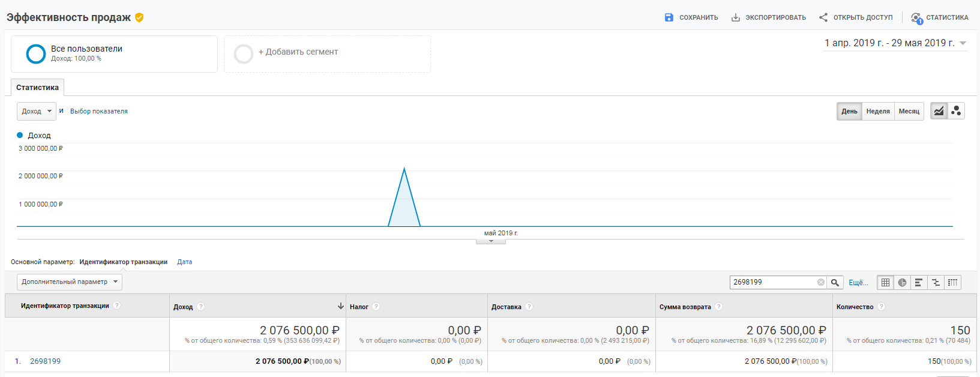Viewport: 980px width, 377px height.
Task: Select the День granularity button
Action: click(849, 111)
